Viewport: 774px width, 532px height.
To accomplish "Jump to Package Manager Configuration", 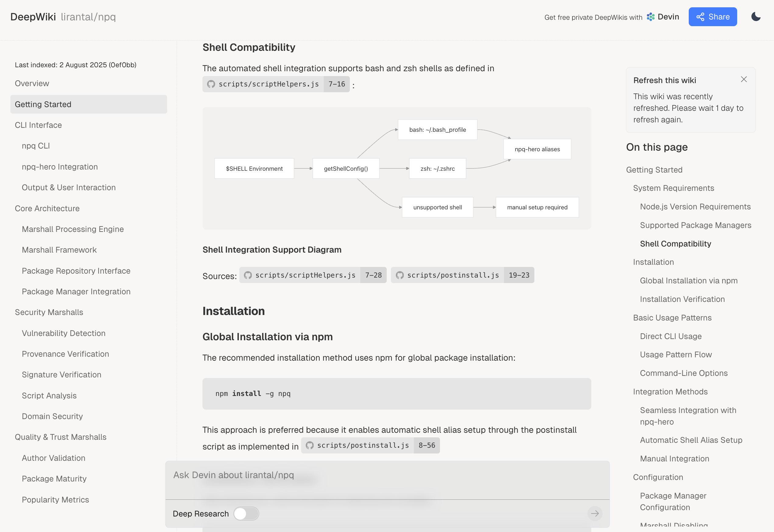I will point(673,501).
